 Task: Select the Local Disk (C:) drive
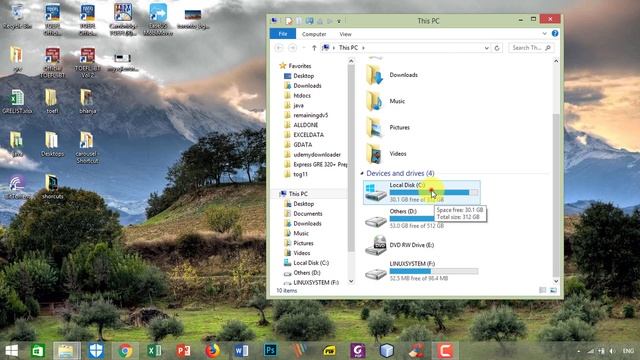coord(422,192)
